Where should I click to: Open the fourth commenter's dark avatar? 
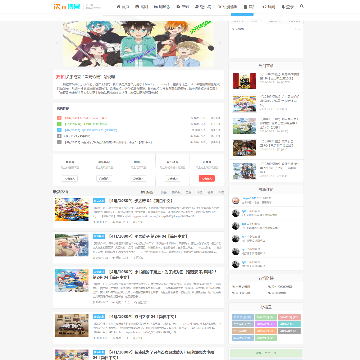click(236, 239)
